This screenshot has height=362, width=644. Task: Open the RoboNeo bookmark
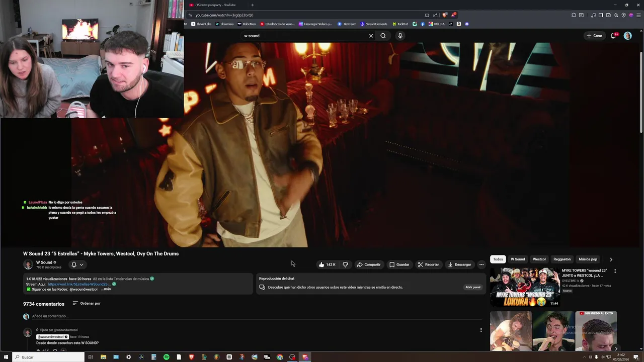pos(247,24)
